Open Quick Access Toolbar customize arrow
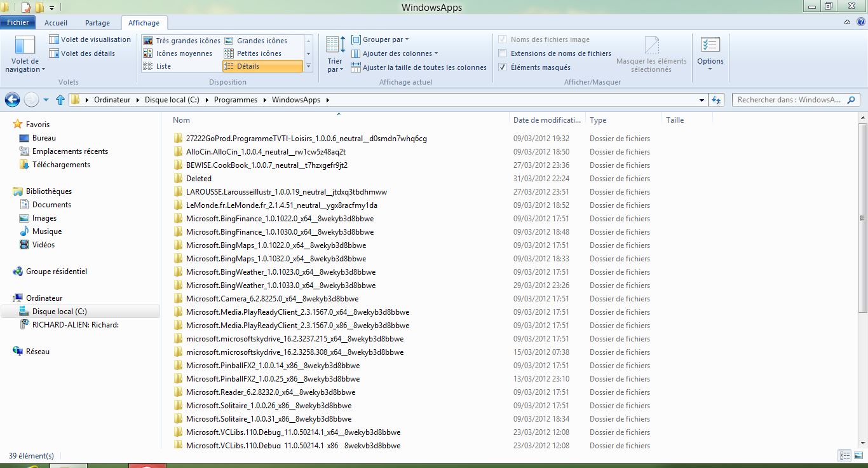Viewport: 868px width, 468px height. click(51, 8)
